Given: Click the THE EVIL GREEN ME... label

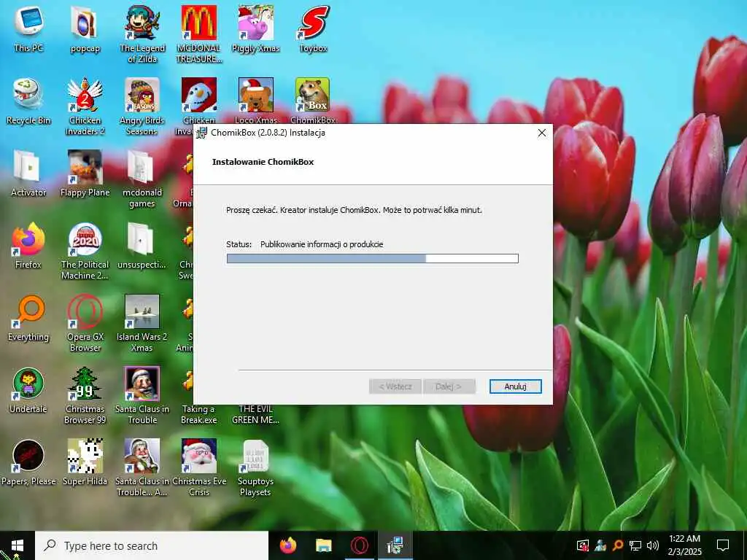Looking at the screenshot, I should 255,414.
